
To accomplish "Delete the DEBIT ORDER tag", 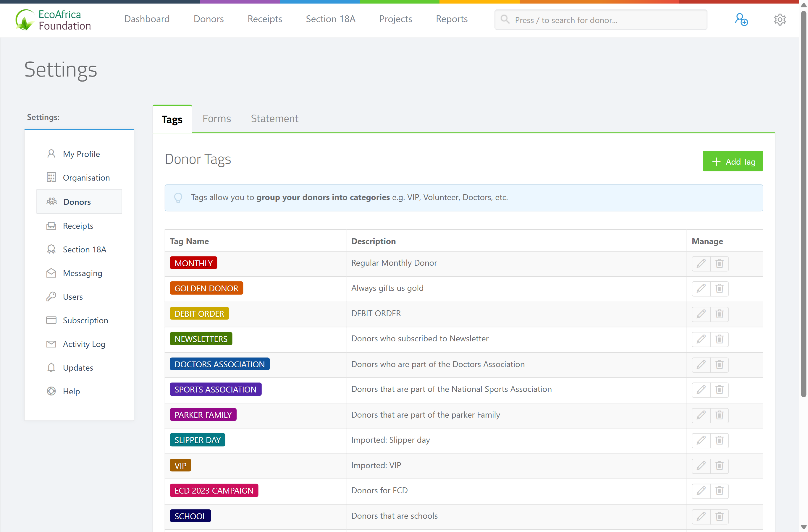I will 719,314.
